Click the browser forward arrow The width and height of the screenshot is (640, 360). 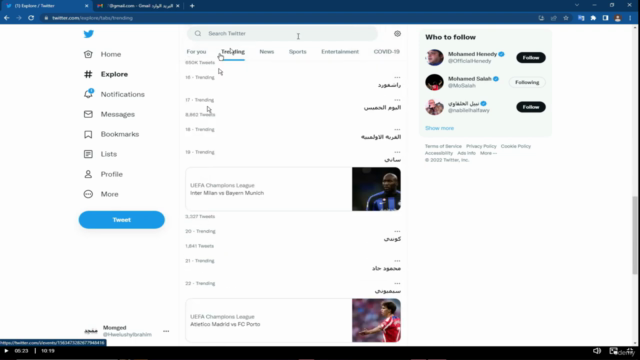pos(19,18)
